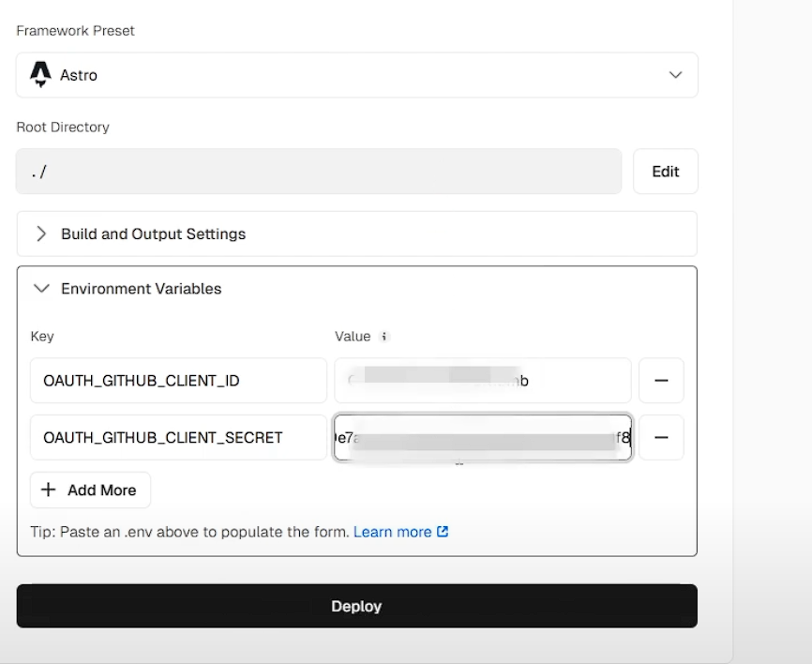This screenshot has width=812, height=664.
Task: Expand the Build and Output Settings chevron
Action: pyautogui.click(x=41, y=234)
